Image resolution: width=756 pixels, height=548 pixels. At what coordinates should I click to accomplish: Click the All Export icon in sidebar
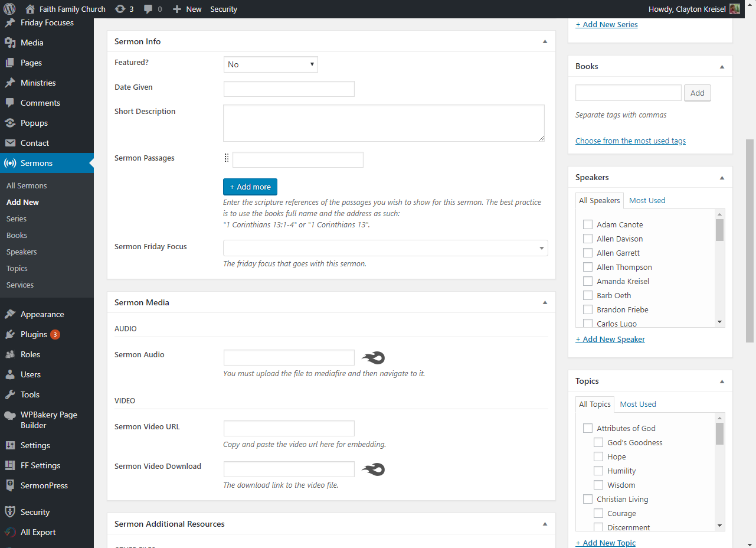coord(10,532)
